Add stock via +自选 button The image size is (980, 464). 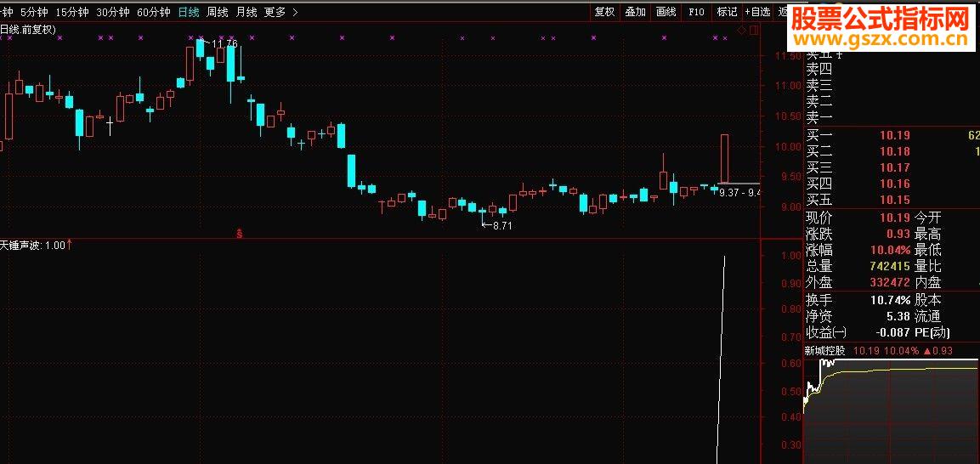(x=757, y=11)
